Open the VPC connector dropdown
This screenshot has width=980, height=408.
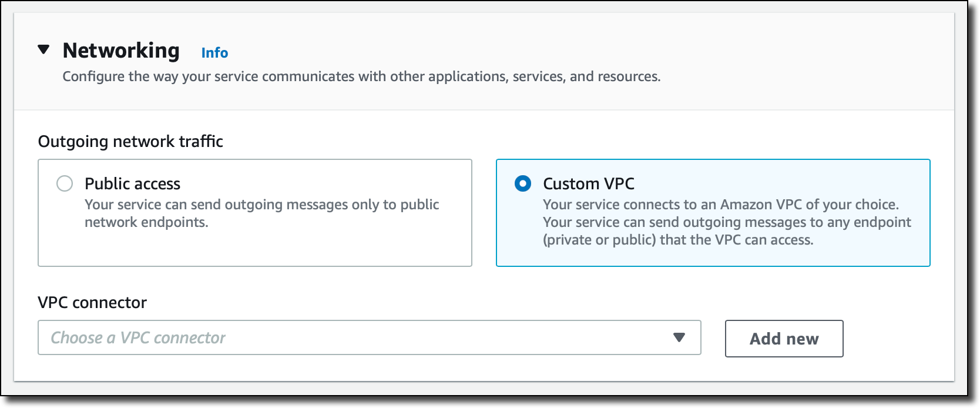[x=353, y=337]
